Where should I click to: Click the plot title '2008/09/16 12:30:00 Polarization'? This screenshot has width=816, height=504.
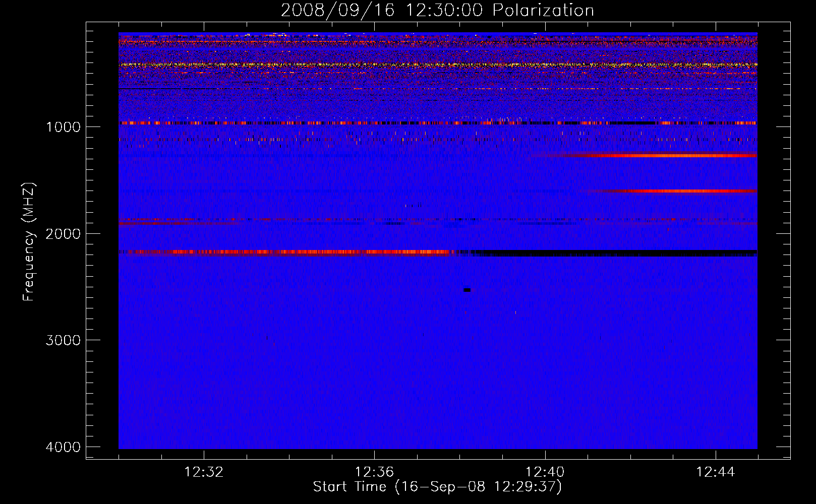437,10
